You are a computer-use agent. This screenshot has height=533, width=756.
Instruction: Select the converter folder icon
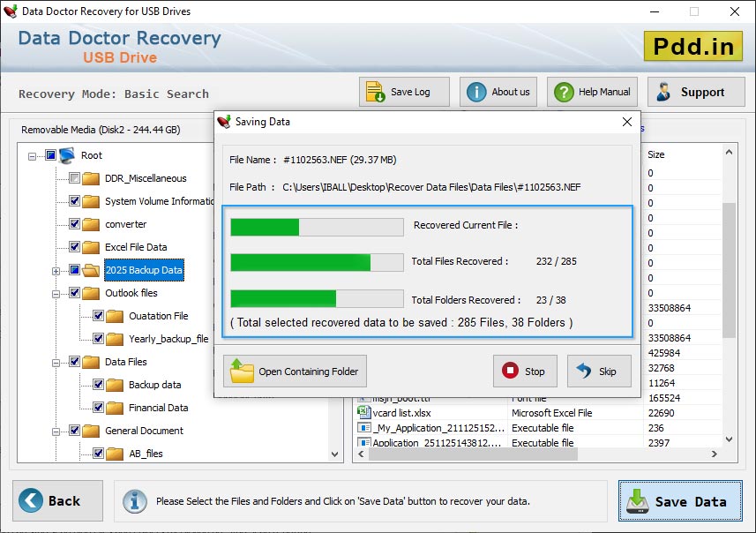click(91, 224)
